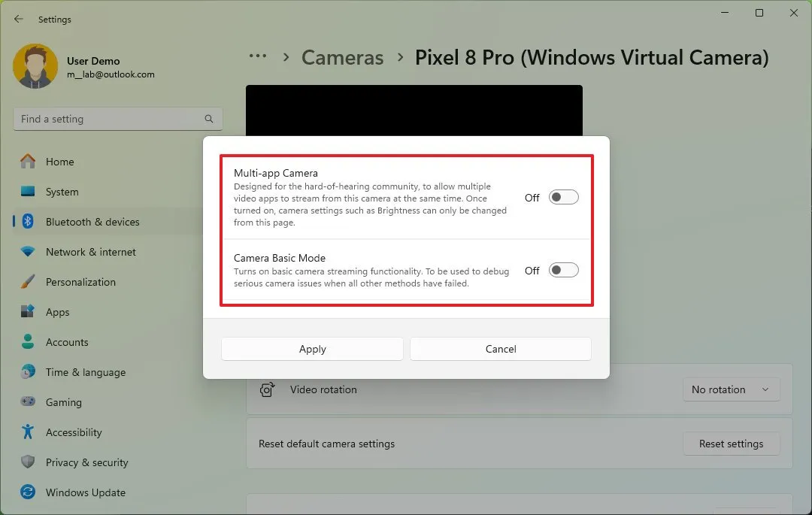
Task: Click the Reset settings button
Action: click(731, 444)
